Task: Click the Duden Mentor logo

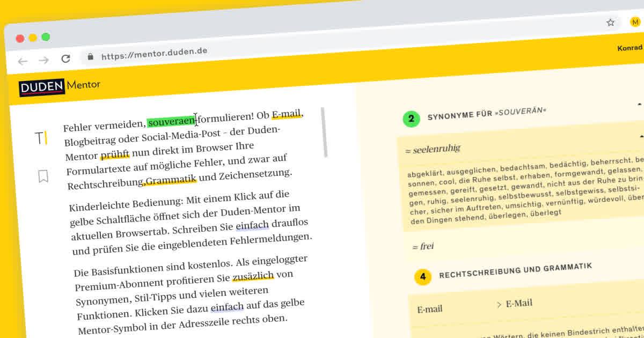Action: point(60,86)
